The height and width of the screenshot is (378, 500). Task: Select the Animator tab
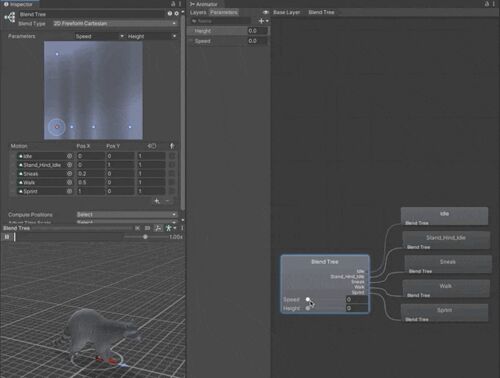click(x=204, y=4)
